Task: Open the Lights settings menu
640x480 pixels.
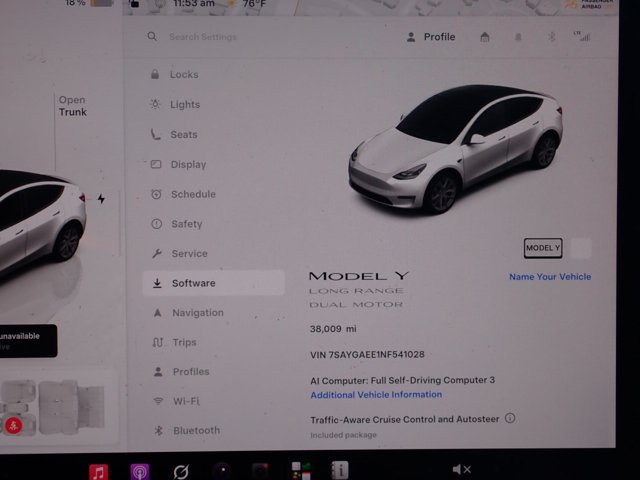Action: pyautogui.click(x=176, y=104)
